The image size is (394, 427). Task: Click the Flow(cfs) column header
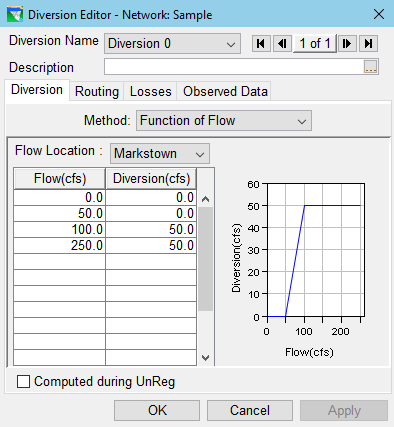click(x=60, y=179)
